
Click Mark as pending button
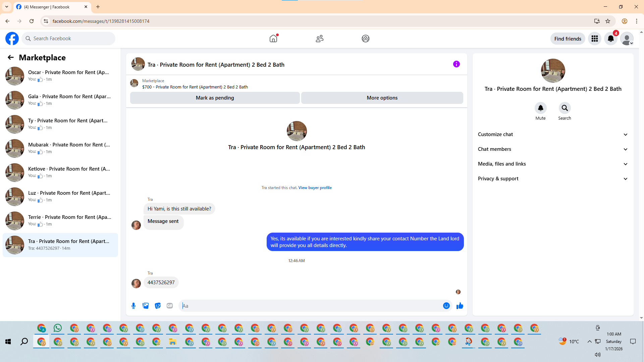215,98
